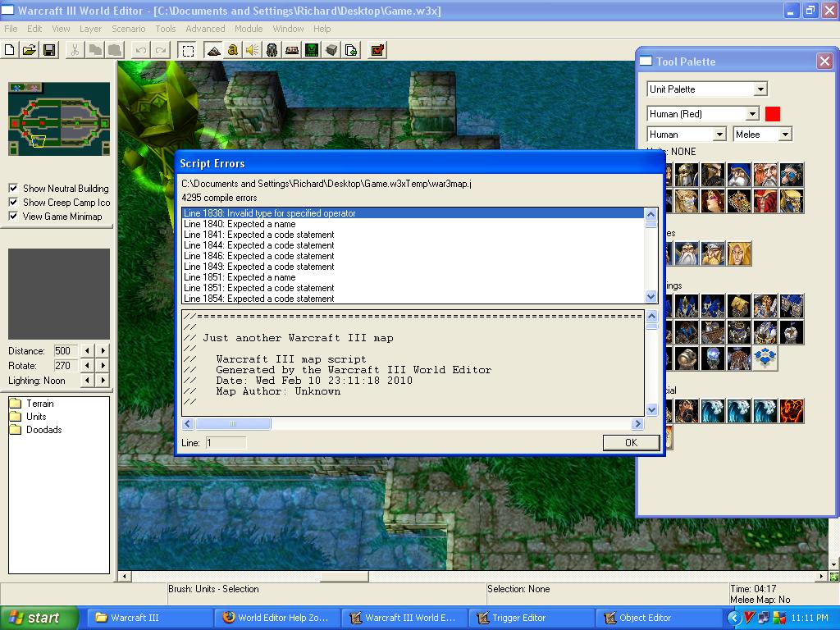
Task: Increase Distance with the right arrow
Action: pyautogui.click(x=103, y=351)
